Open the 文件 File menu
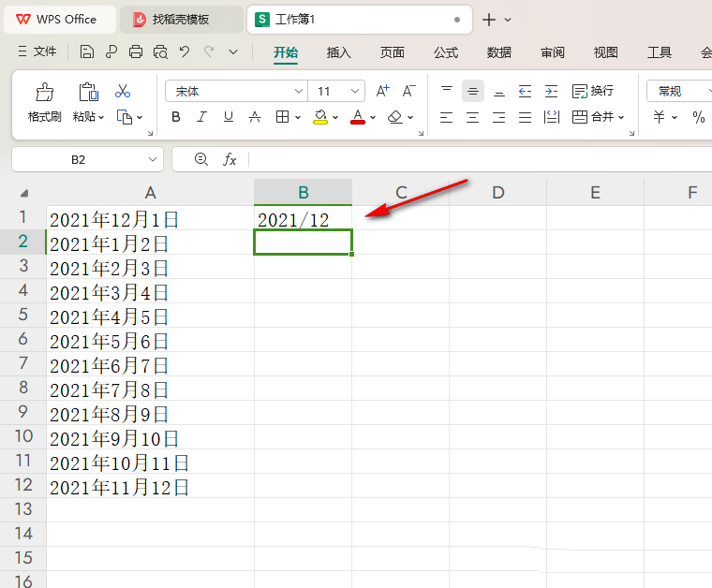 click(x=37, y=51)
